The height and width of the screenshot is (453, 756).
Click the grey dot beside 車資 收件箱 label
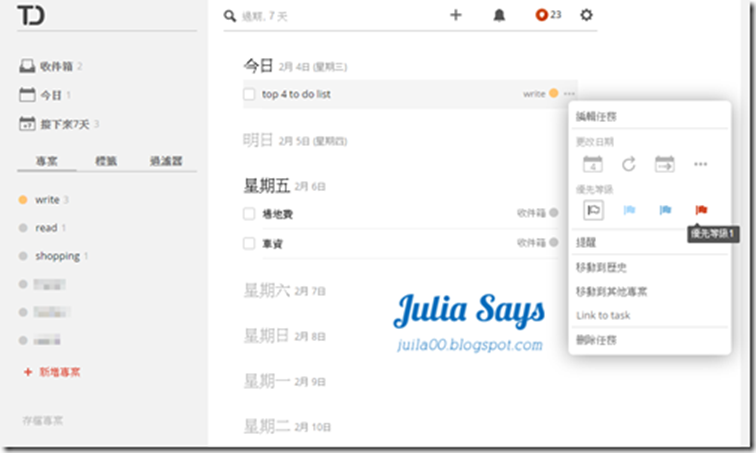(554, 242)
